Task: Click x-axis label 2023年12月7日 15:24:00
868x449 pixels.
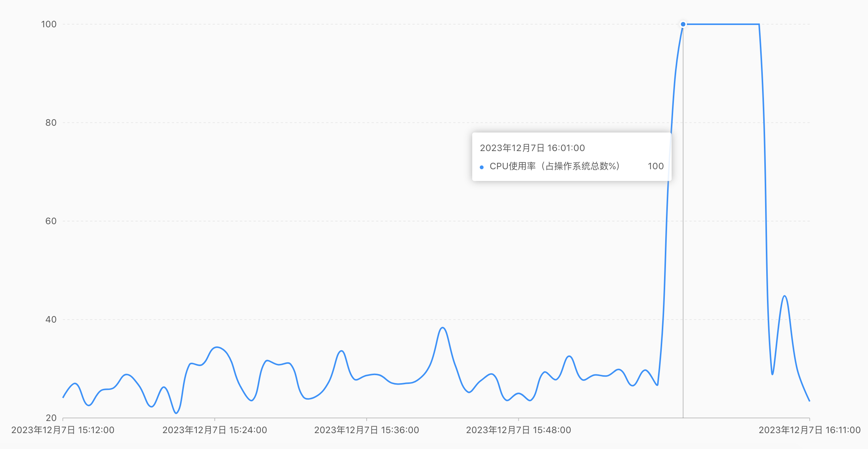Action: [x=215, y=430]
